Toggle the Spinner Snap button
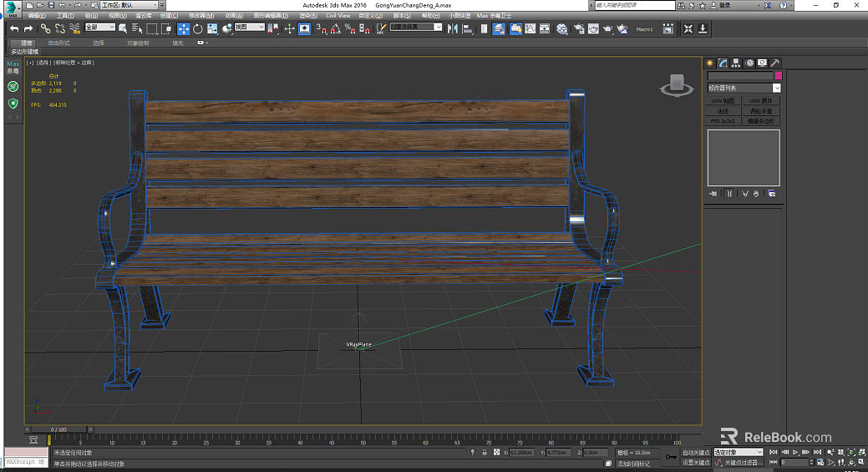 pyautogui.click(x=364, y=28)
